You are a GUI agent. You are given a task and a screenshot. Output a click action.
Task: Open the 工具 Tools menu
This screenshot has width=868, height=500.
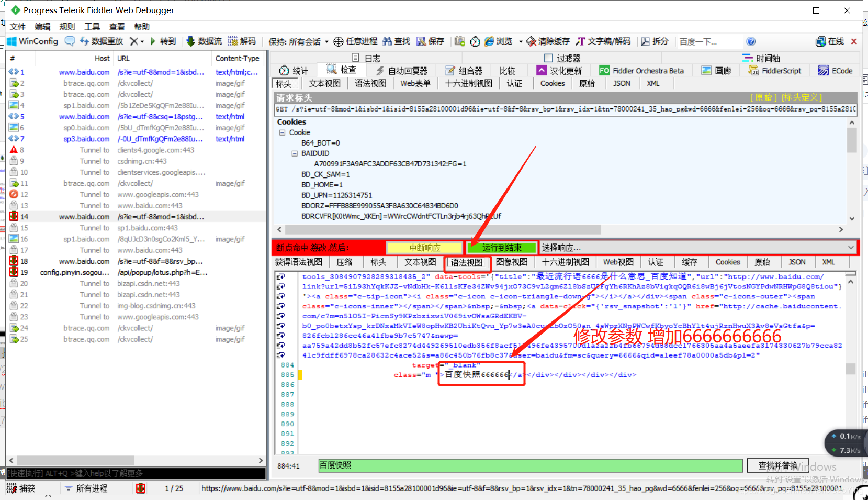(x=92, y=27)
